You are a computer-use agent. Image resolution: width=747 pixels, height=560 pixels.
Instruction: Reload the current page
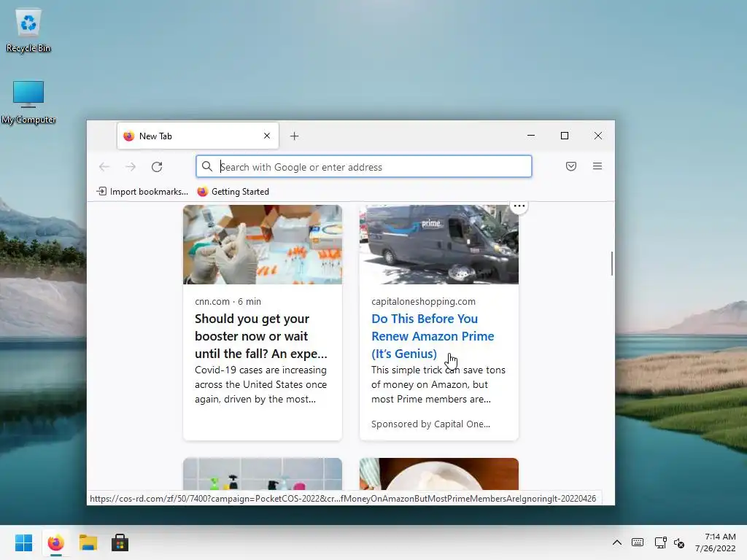tap(157, 167)
